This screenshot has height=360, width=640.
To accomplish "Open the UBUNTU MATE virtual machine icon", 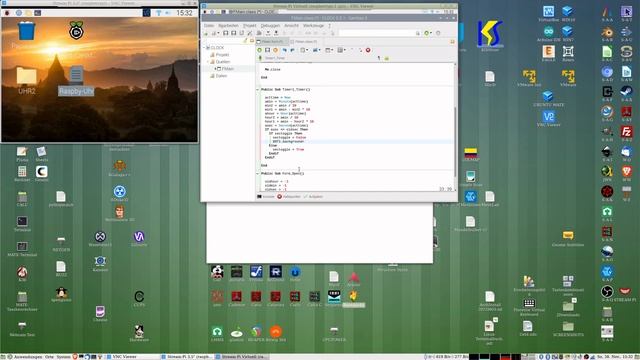I will 549,98.
